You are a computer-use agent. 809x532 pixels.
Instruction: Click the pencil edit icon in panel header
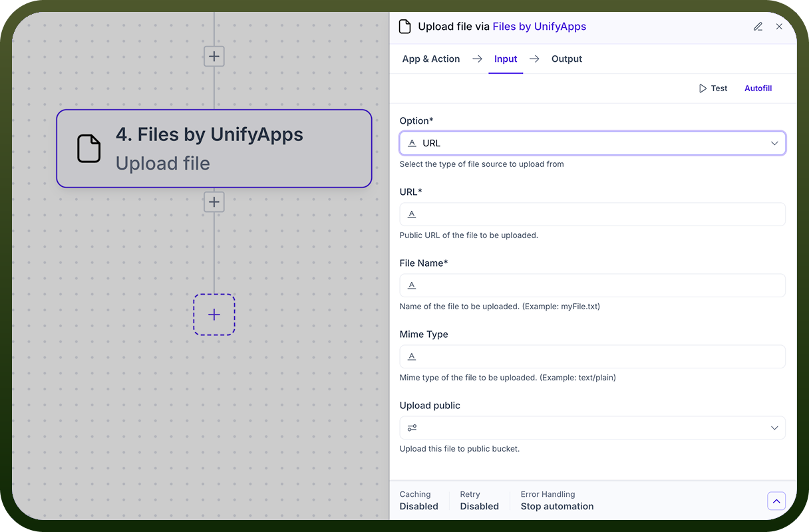pos(758,27)
